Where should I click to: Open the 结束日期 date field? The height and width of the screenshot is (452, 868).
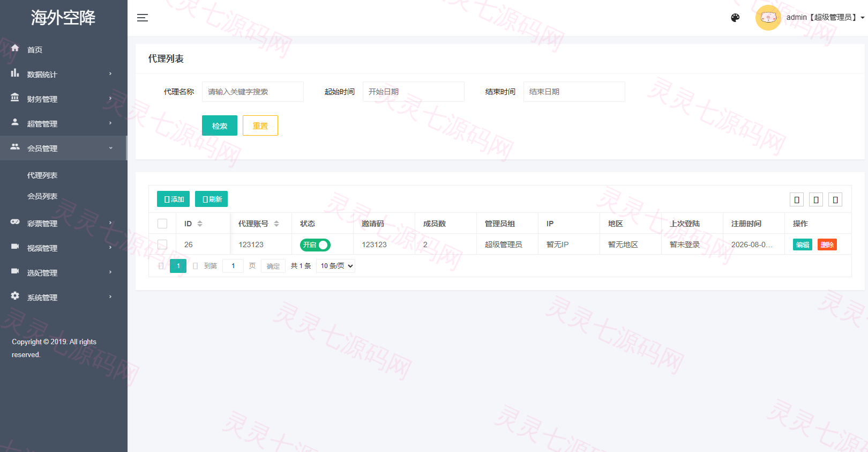(574, 92)
